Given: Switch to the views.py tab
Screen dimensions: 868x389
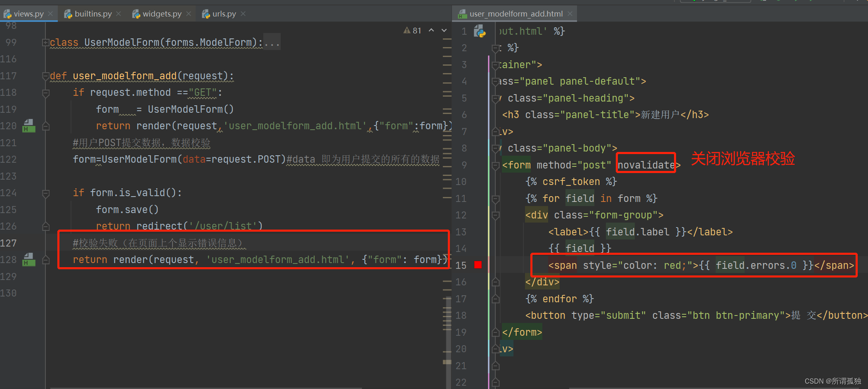Looking at the screenshot, I should point(28,14).
